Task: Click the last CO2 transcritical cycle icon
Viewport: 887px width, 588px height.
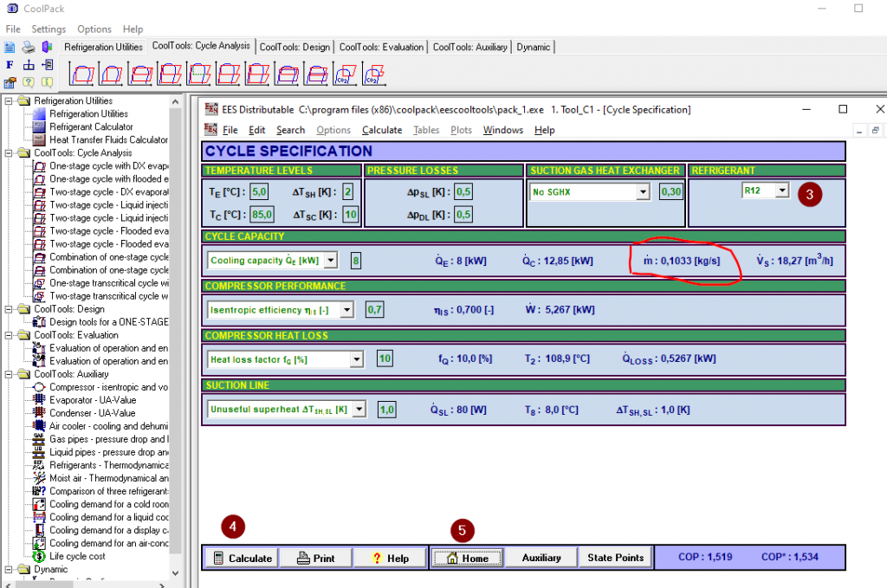Action: (373, 75)
